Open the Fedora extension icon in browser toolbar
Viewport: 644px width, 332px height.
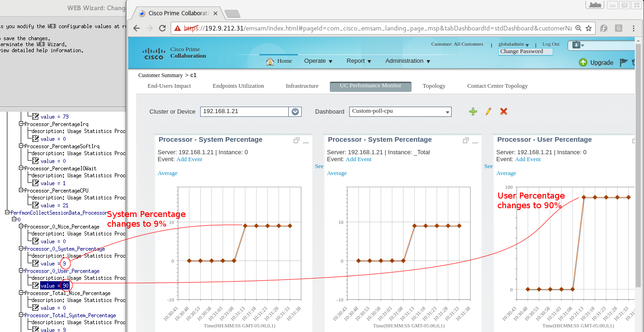click(x=603, y=28)
